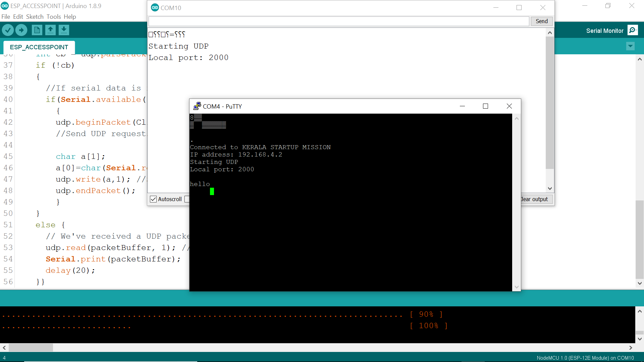This screenshot has width=644, height=362.
Task: Select the ESP_ACCESSPOINT tab
Action: (39, 47)
